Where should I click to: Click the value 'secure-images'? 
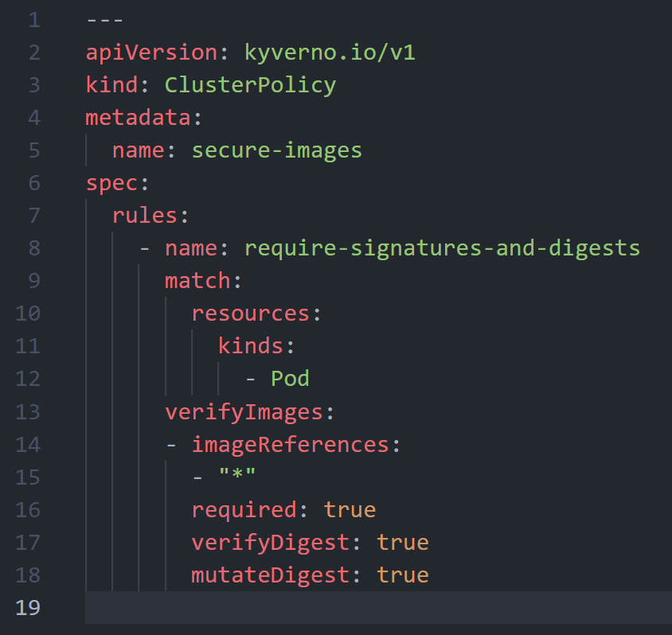[x=277, y=150]
